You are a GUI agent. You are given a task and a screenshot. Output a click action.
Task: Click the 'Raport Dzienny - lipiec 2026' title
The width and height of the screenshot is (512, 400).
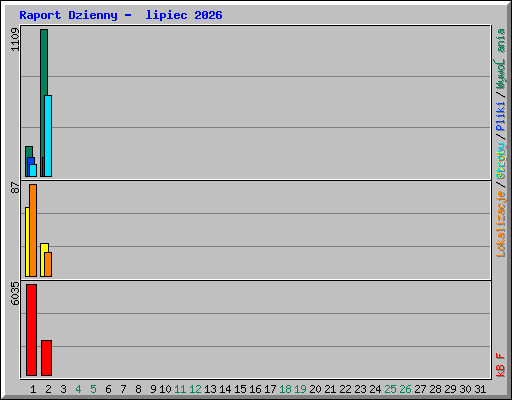pos(121,15)
